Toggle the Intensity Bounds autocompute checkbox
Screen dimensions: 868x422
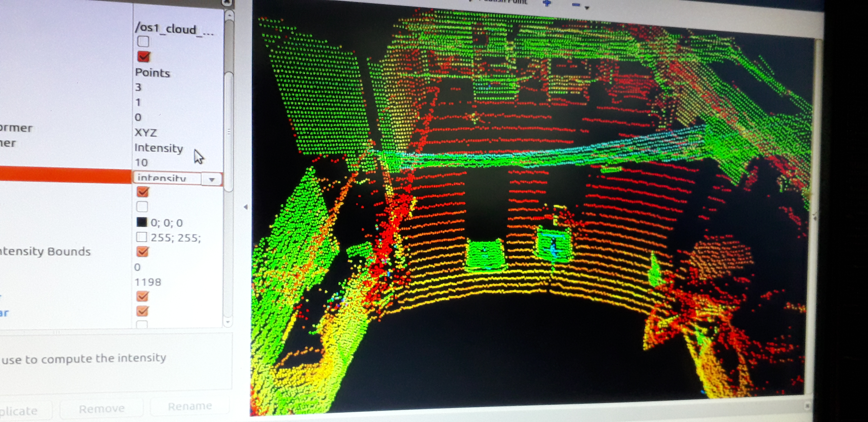(x=143, y=251)
